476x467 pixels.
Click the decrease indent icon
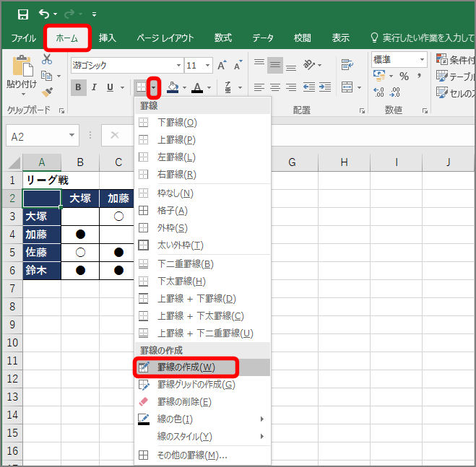(309, 87)
